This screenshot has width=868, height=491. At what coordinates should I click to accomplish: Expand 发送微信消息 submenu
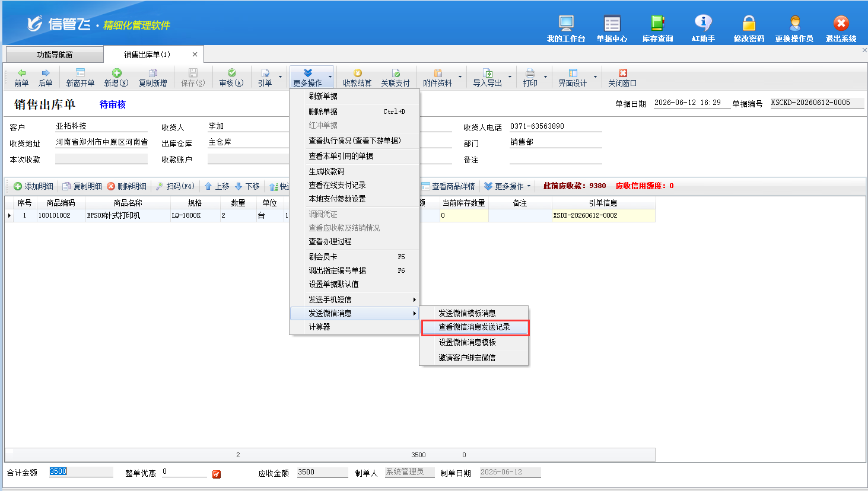[x=354, y=313]
